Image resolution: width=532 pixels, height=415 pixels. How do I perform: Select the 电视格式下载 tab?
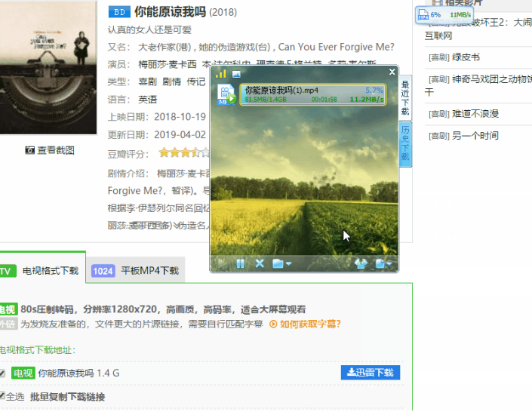click(42, 270)
